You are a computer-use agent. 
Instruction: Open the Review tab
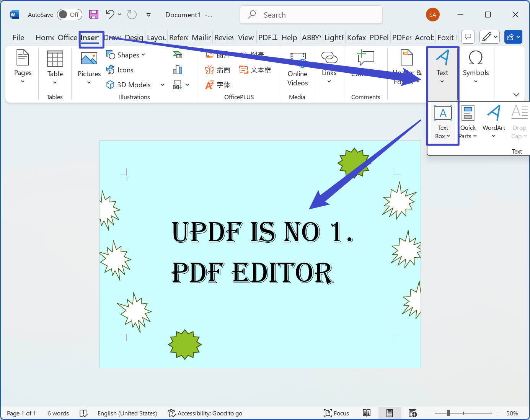pos(224,38)
